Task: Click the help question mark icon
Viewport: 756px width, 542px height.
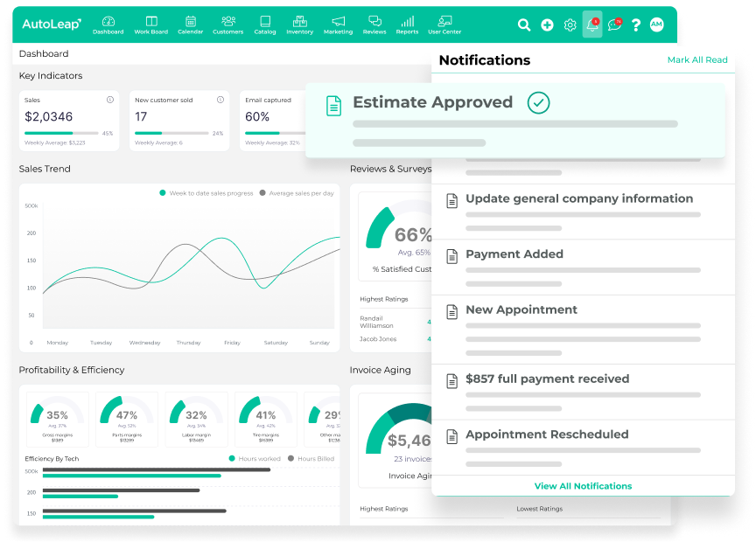Action: point(636,25)
